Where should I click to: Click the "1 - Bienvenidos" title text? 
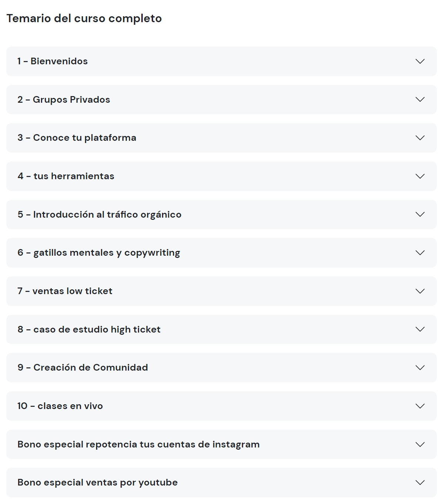[53, 61]
